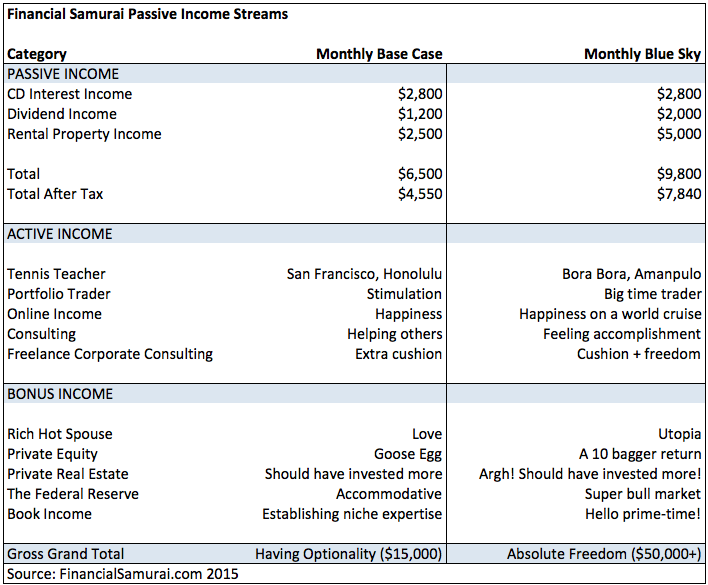Viewport: 708px width, 585px height.
Task: Click Freelance Corporate Consulting row label
Action: tap(110, 354)
